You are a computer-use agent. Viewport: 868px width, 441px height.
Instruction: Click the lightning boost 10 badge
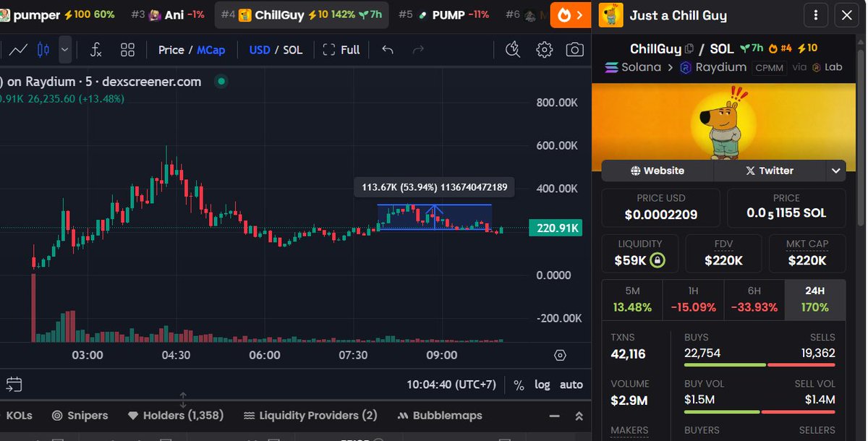[807, 48]
